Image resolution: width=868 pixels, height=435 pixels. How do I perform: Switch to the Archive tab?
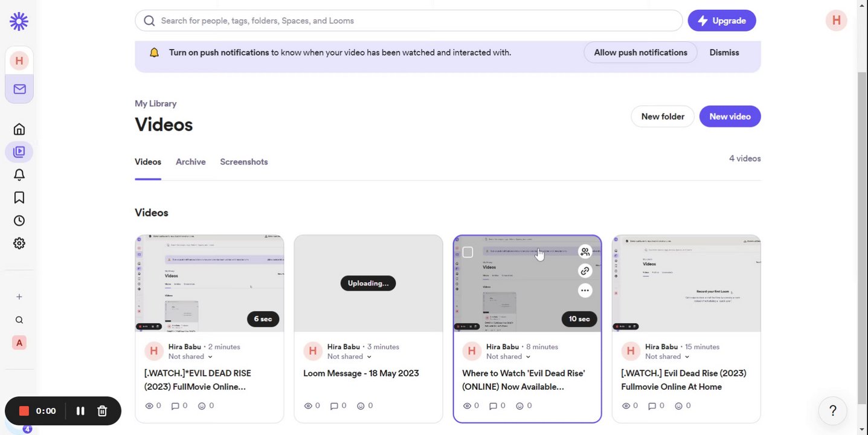pos(190,162)
